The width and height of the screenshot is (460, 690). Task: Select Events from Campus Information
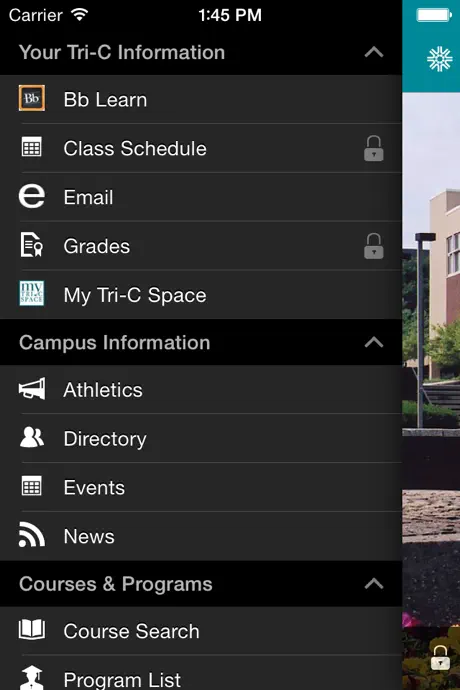pyautogui.click(x=201, y=487)
